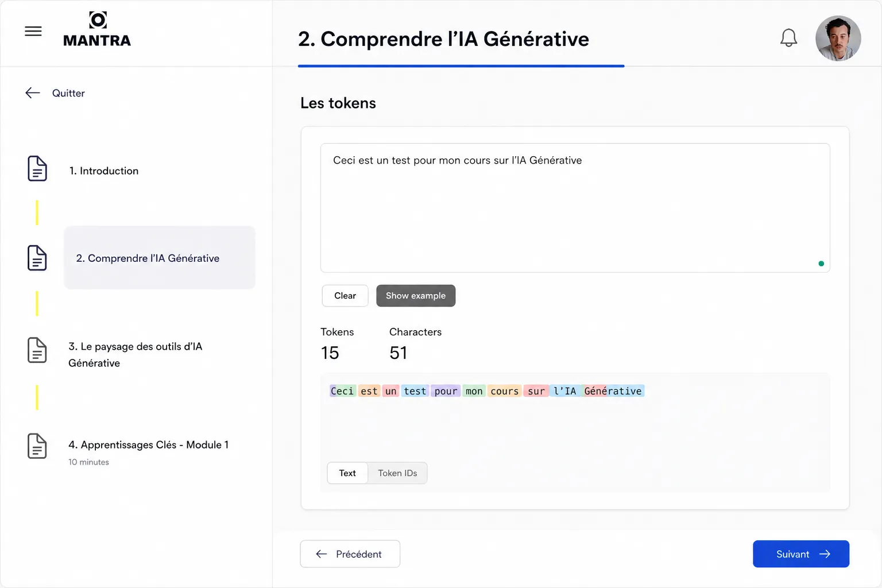The width and height of the screenshot is (882, 588).
Task: Select 2. Comprendre l'IA Générative in sidebar
Action: (x=160, y=258)
